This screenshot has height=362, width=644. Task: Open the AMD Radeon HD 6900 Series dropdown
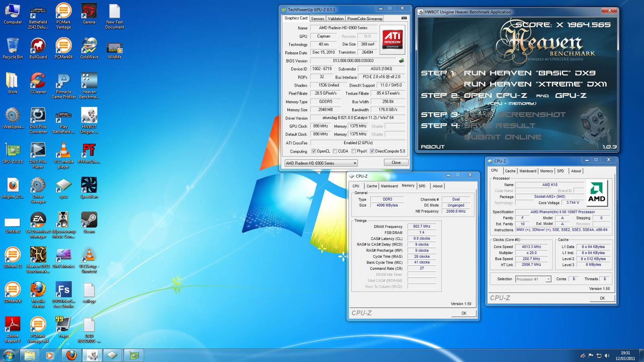[321, 163]
